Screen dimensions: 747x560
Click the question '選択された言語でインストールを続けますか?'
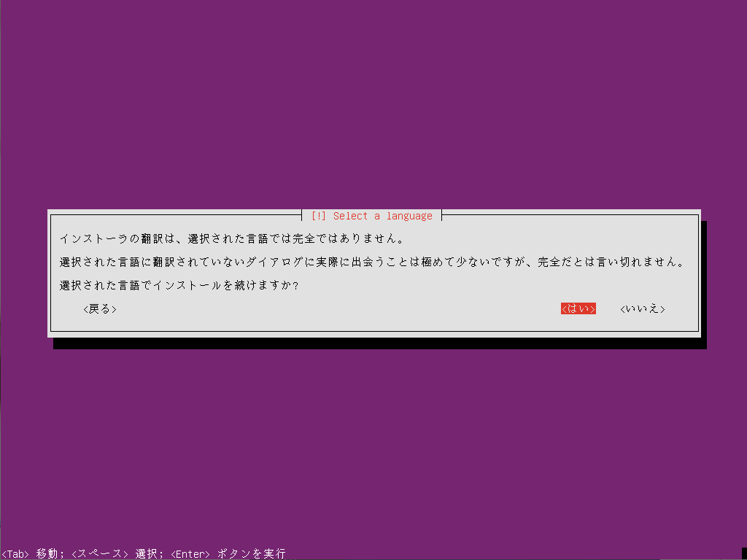point(179,286)
